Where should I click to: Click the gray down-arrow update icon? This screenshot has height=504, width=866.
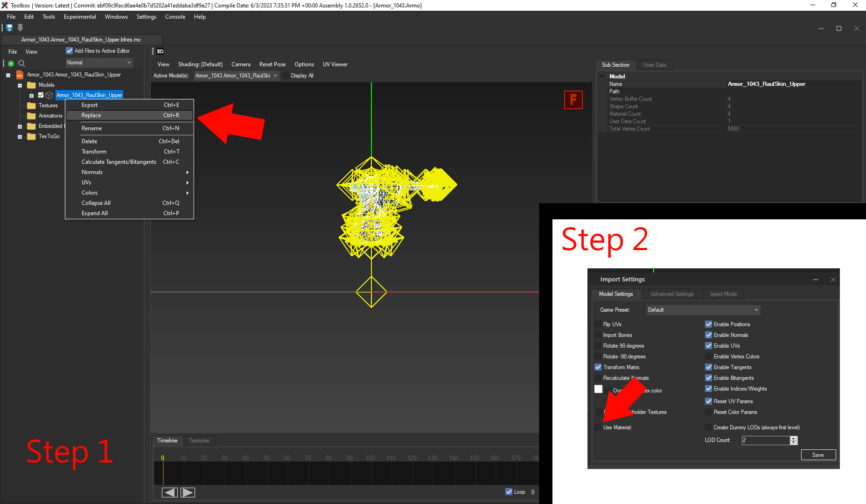tap(20, 28)
